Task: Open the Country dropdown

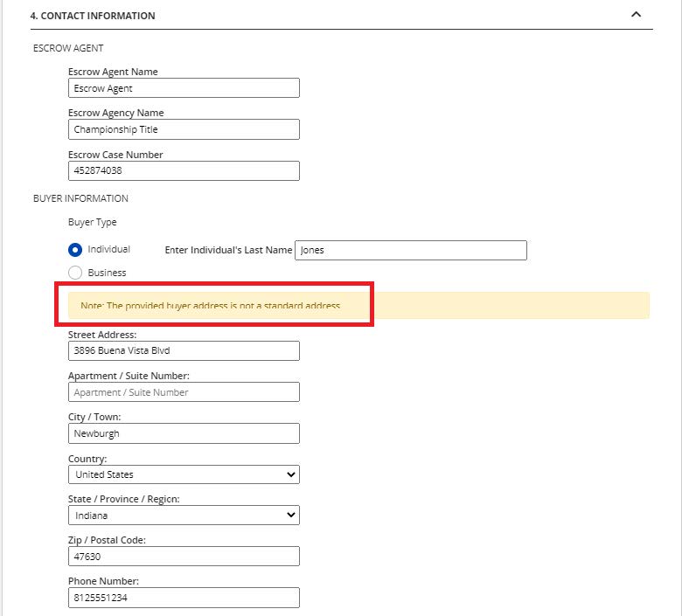Action: pyautogui.click(x=184, y=474)
